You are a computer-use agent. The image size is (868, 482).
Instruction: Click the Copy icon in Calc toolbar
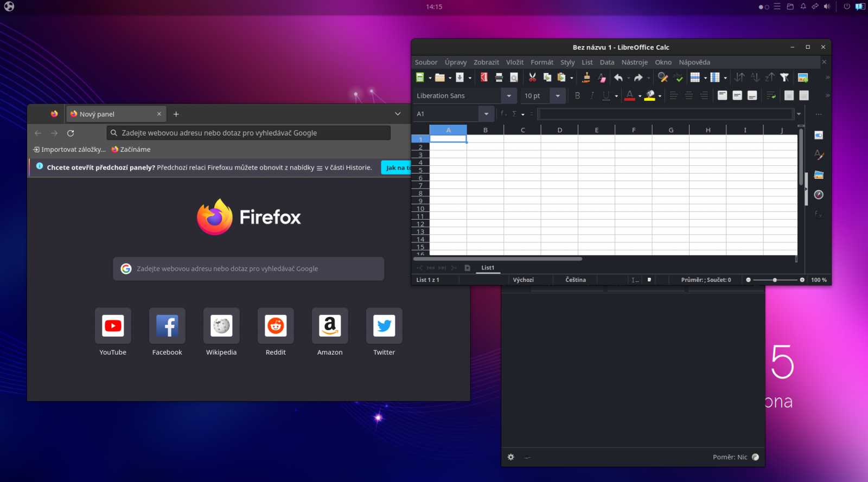point(547,78)
